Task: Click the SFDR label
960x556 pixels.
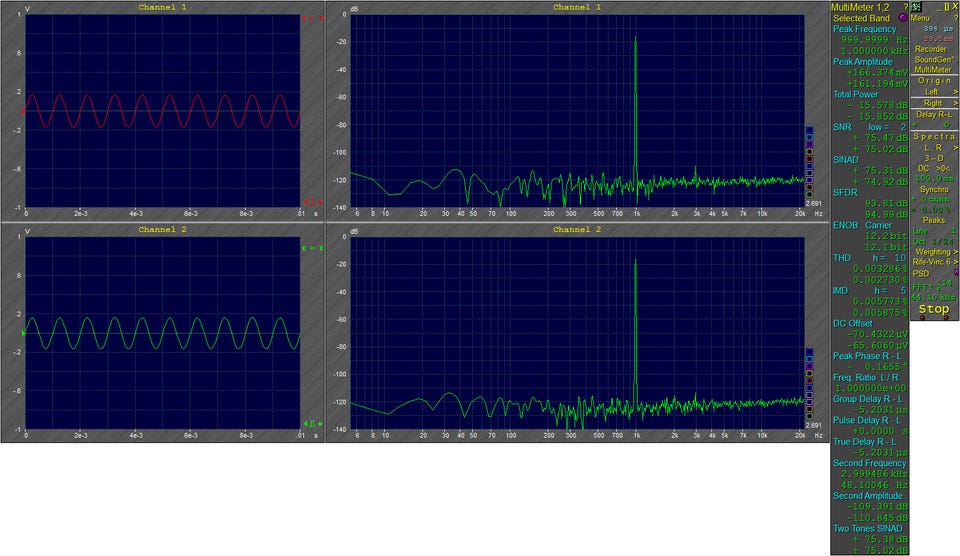Action: (x=845, y=192)
